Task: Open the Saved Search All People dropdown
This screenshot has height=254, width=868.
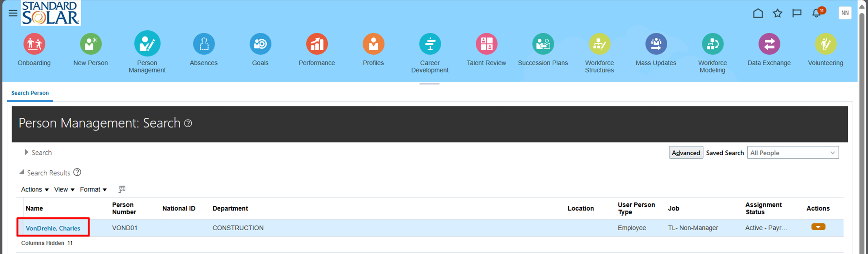Action: pyautogui.click(x=793, y=152)
